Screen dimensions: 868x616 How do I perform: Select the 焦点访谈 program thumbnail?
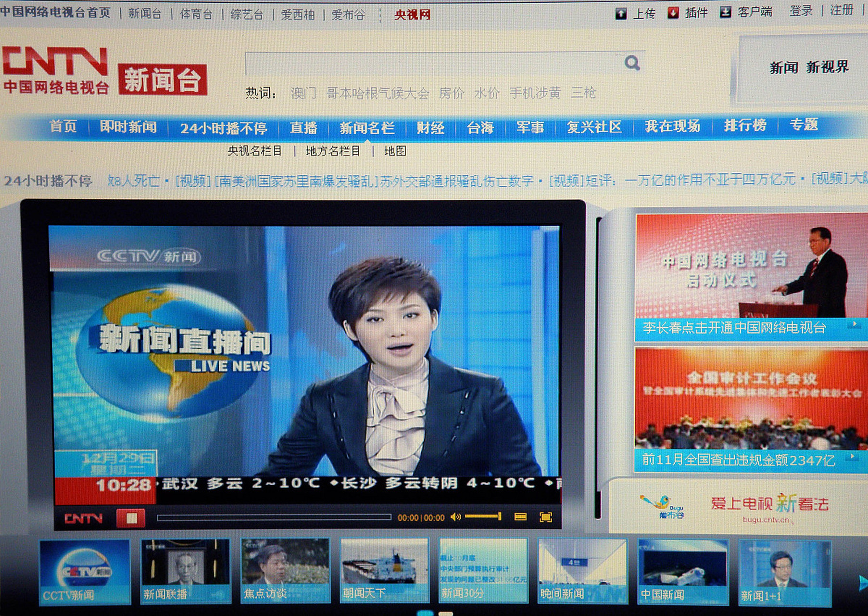coord(286,570)
